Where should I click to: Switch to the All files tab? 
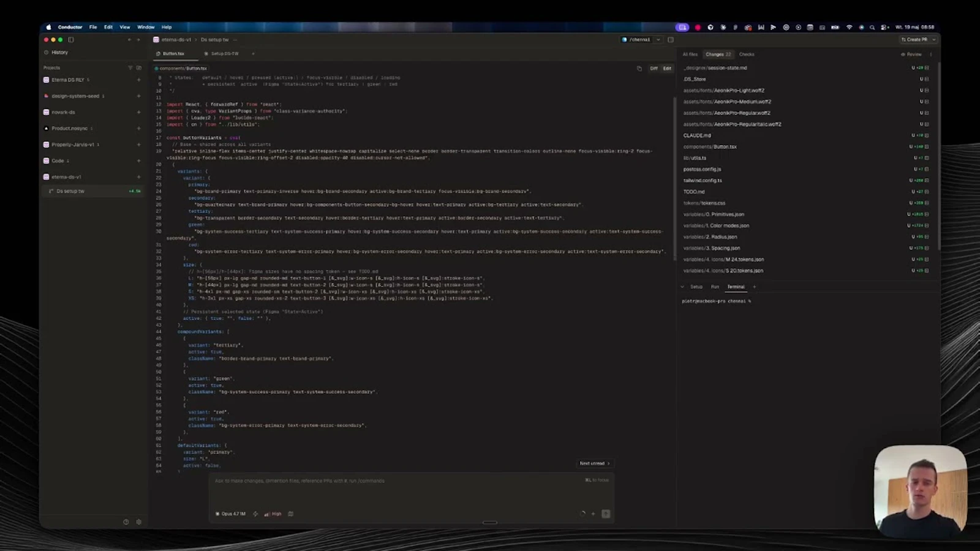pos(690,54)
